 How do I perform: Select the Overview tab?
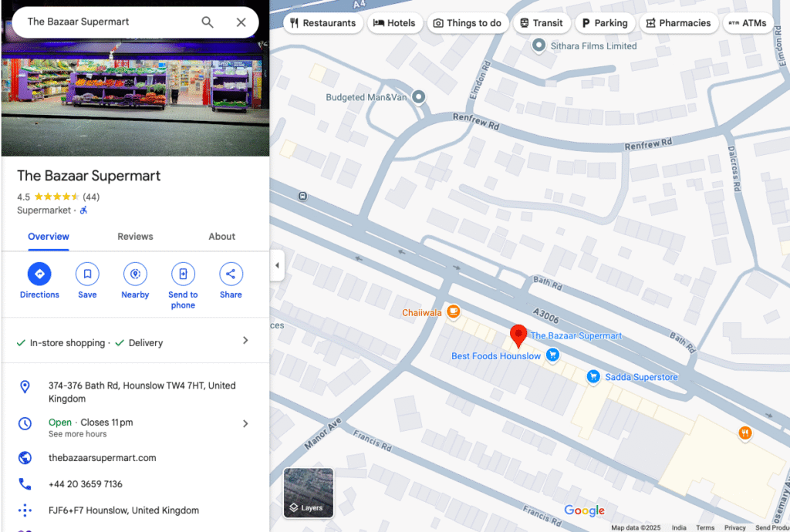(x=49, y=237)
